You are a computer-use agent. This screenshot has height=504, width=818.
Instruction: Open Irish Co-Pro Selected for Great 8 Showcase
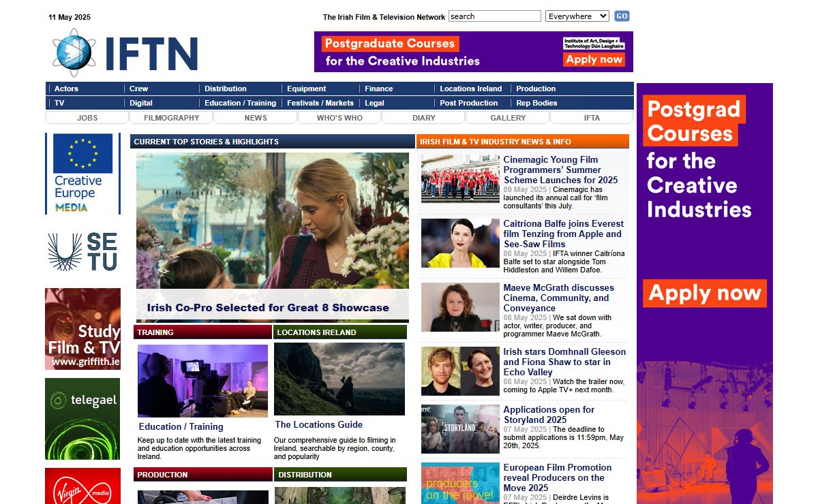click(268, 308)
